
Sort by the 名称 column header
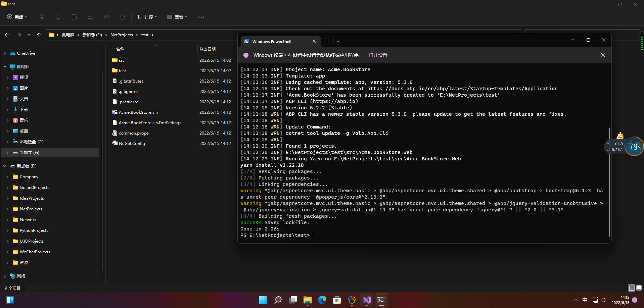pos(120,49)
